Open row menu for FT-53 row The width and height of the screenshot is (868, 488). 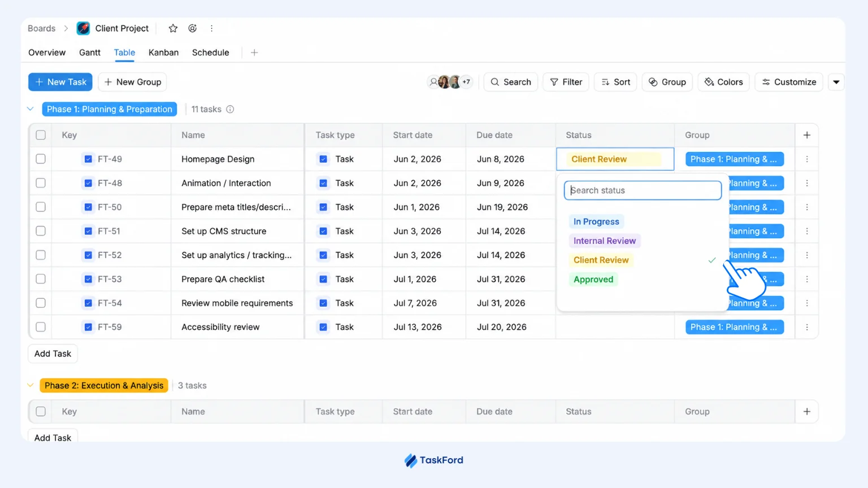tap(807, 279)
